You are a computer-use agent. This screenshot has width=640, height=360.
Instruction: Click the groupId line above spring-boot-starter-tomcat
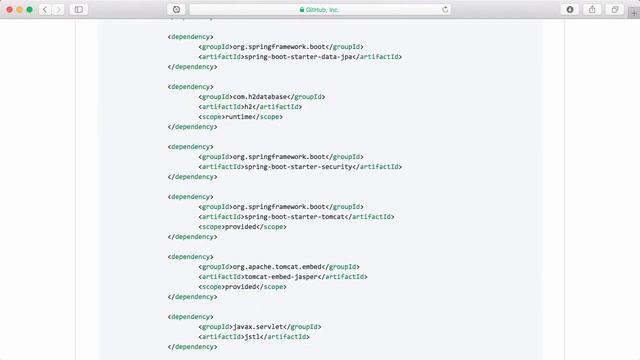281,207
